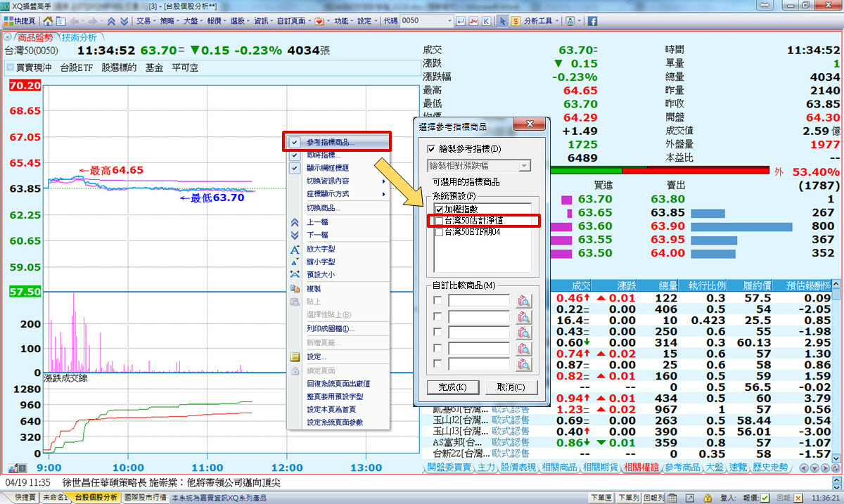
Task: Enable the 台灣50估計淨值 checkbox
Action: [x=440, y=221]
